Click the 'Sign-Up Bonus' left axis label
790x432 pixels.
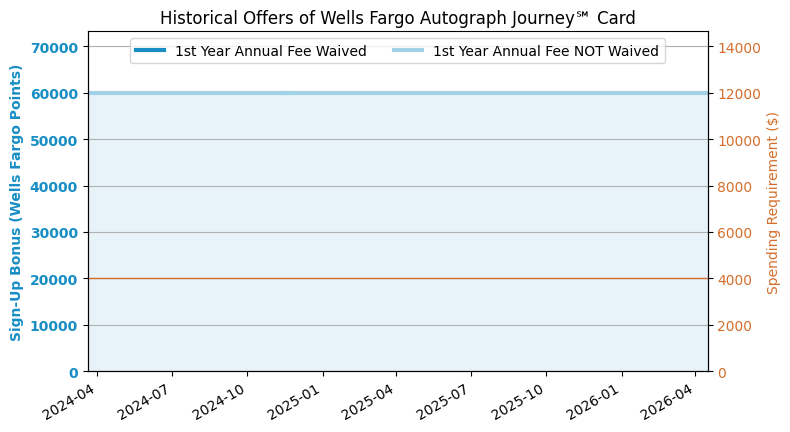click(17, 203)
